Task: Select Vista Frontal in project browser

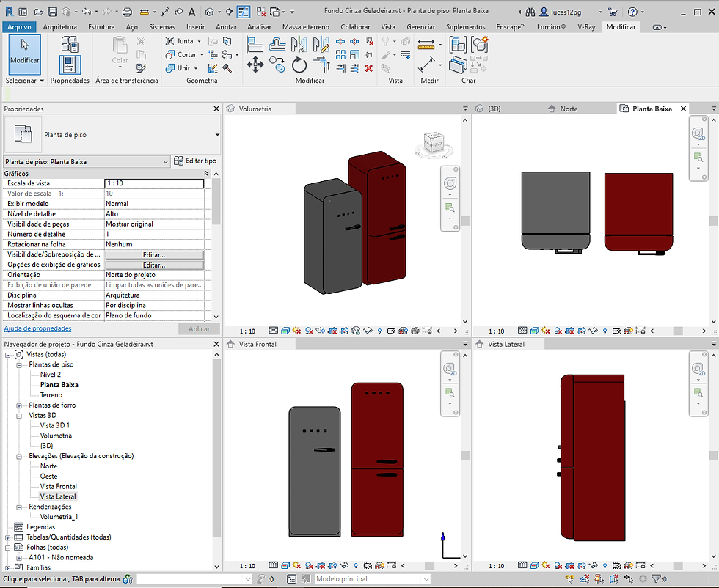Action: (x=58, y=486)
